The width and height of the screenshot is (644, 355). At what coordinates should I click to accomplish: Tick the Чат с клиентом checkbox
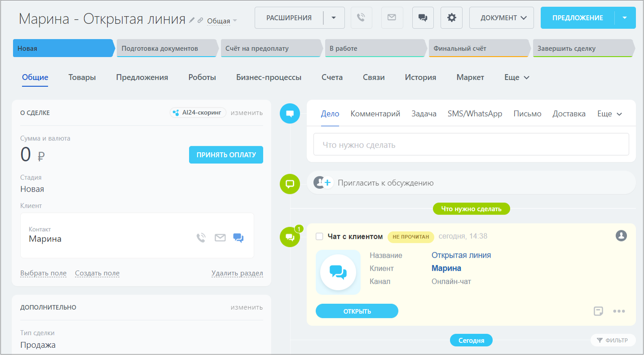pyautogui.click(x=319, y=237)
